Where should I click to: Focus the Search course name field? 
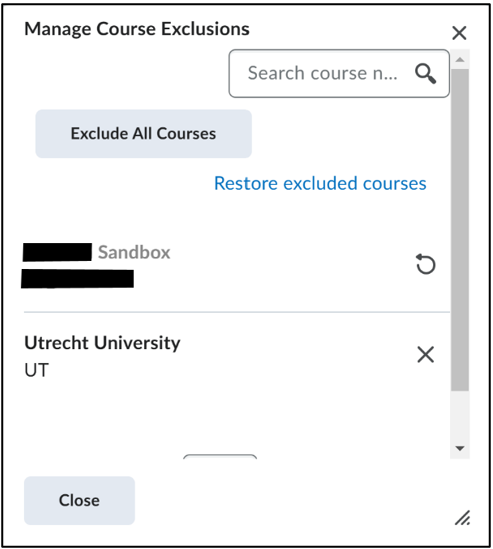322,74
